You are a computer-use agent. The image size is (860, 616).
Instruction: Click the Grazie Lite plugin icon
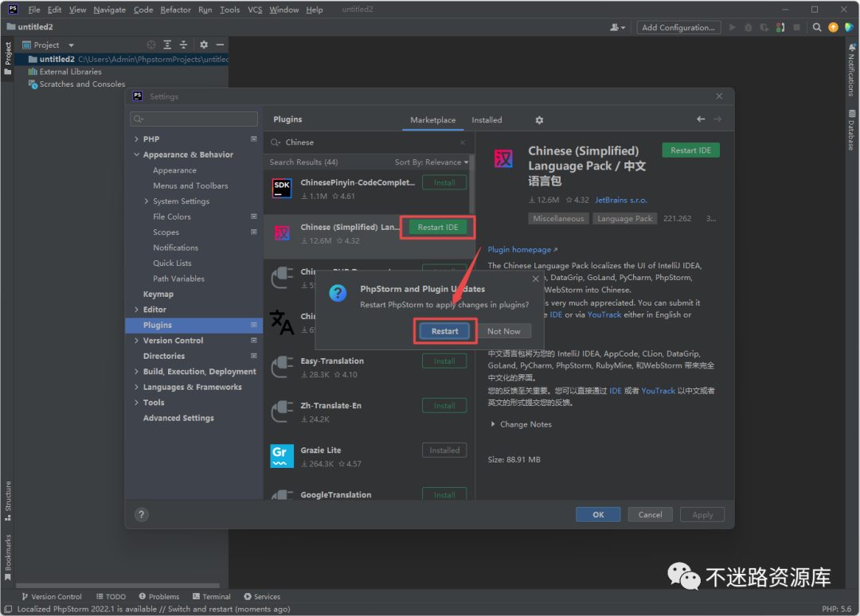282,456
